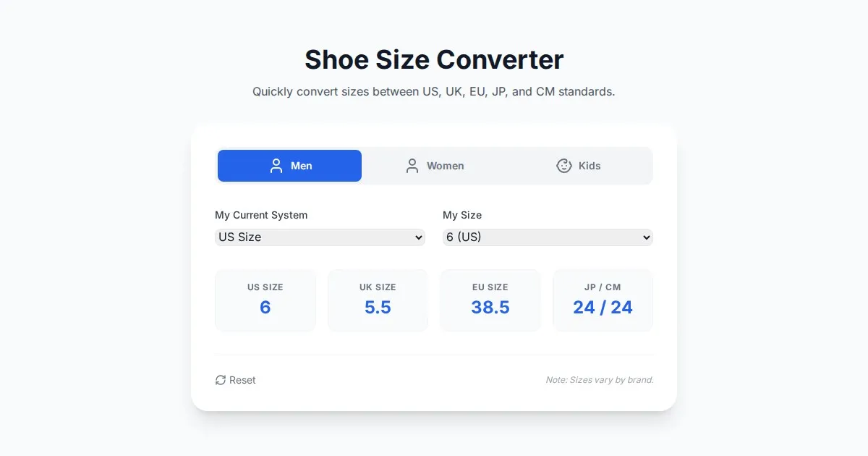Click the person icon on Men tab
Viewport: 868px width, 456px height.
[276, 166]
